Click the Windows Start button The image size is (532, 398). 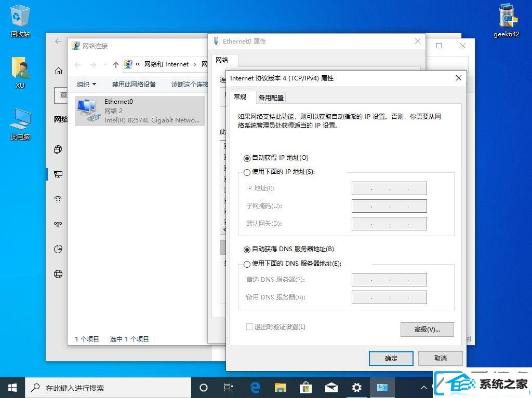pyautogui.click(x=12, y=388)
